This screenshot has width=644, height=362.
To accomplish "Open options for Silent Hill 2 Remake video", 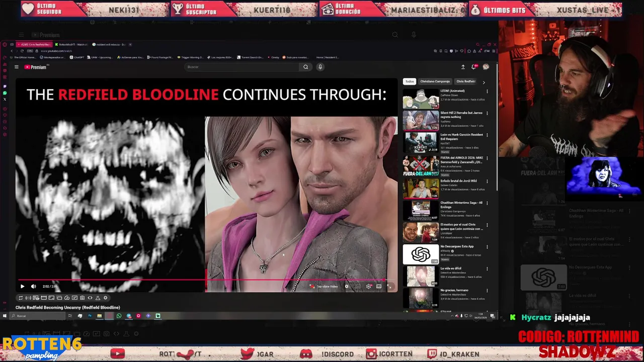I will 487,113.
